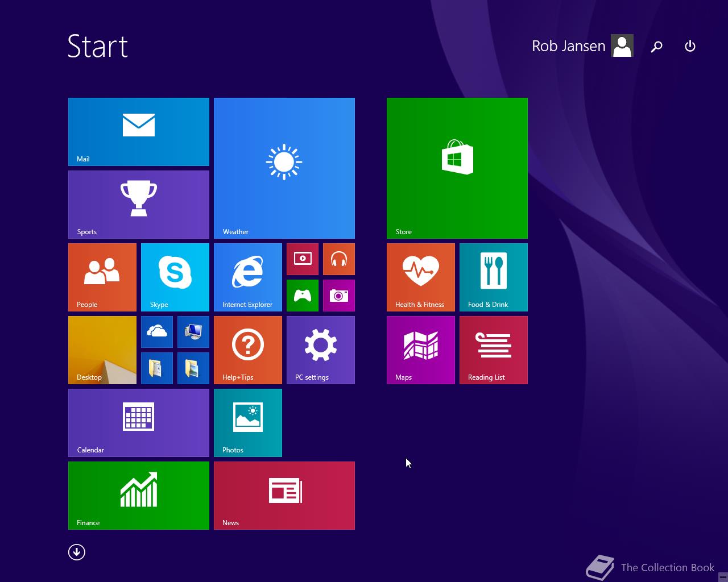Open the power options button
This screenshot has height=582, width=728.
point(690,46)
